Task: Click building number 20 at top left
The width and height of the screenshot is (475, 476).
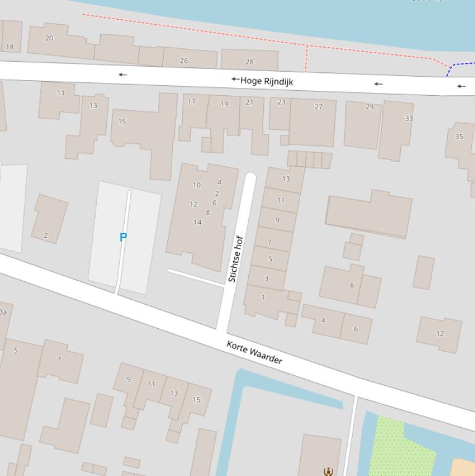Action: click(x=49, y=38)
